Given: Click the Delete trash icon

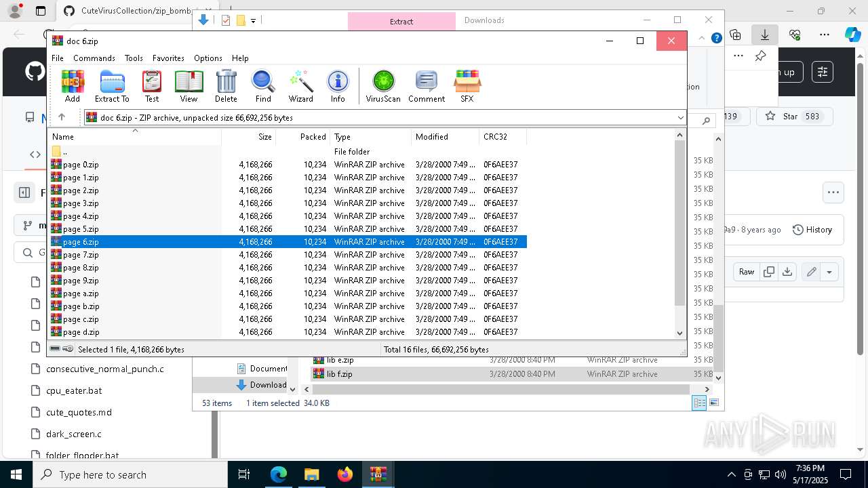Looking at the screenshot, I should pos(226,86).
